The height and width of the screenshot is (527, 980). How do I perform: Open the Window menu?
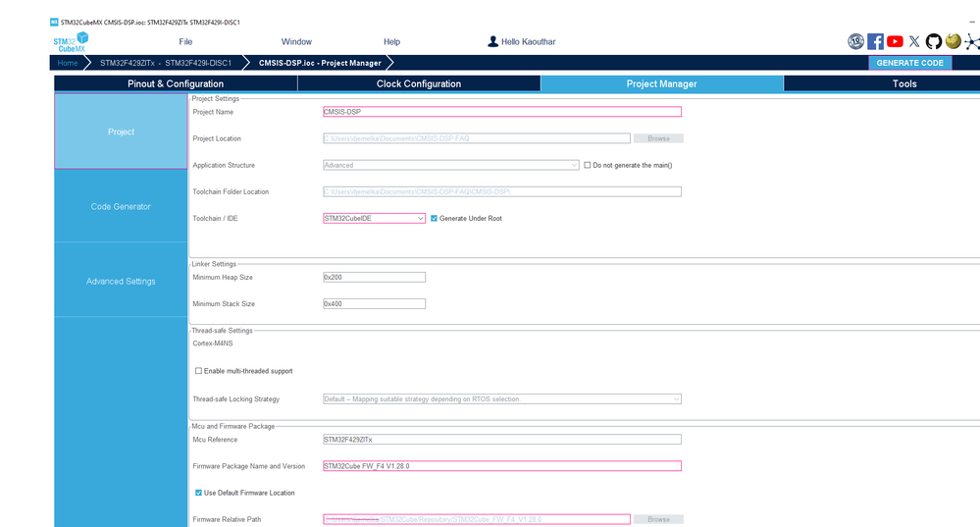(x=296, y=42)
